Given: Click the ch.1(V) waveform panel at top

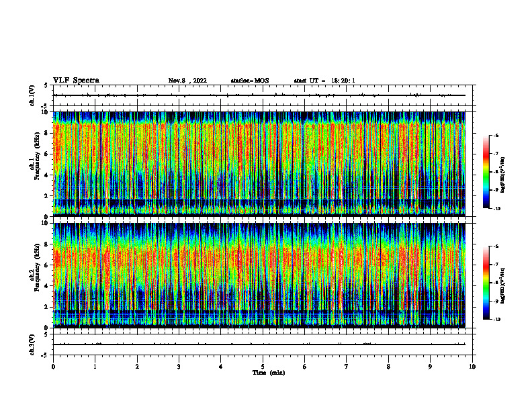Looking at the screenshot, I should [x=263, y=95].
